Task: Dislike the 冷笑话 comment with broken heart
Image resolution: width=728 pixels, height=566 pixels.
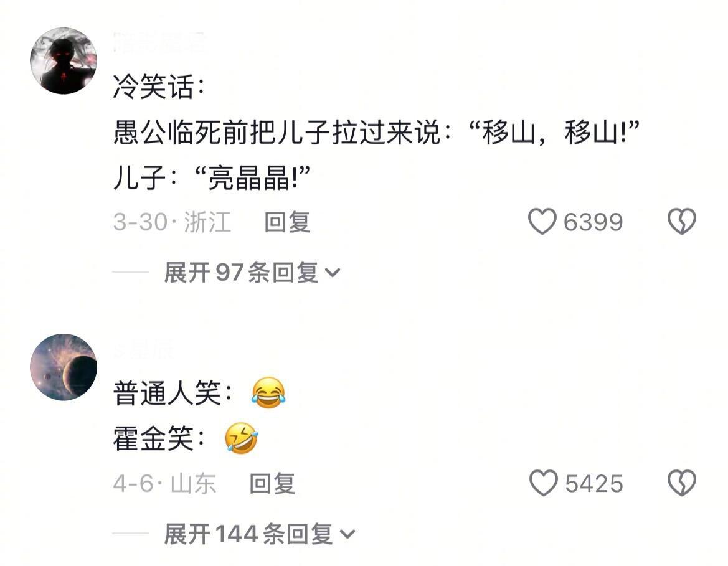Action: click(681, 222)
